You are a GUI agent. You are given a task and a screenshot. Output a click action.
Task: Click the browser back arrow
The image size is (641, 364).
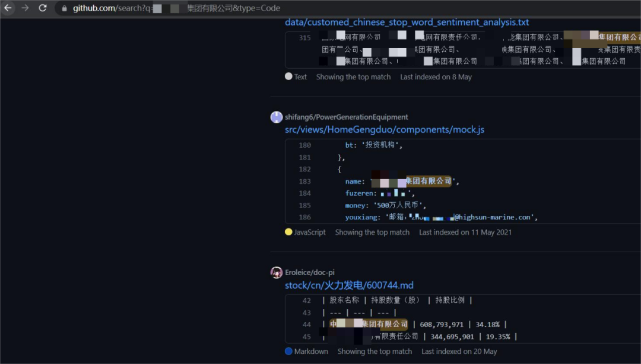(x=8, y=8)
